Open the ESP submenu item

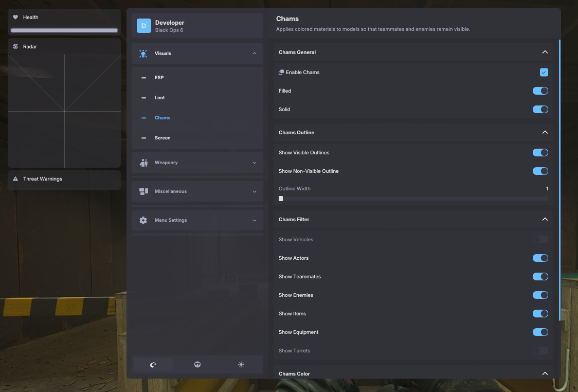159,78
